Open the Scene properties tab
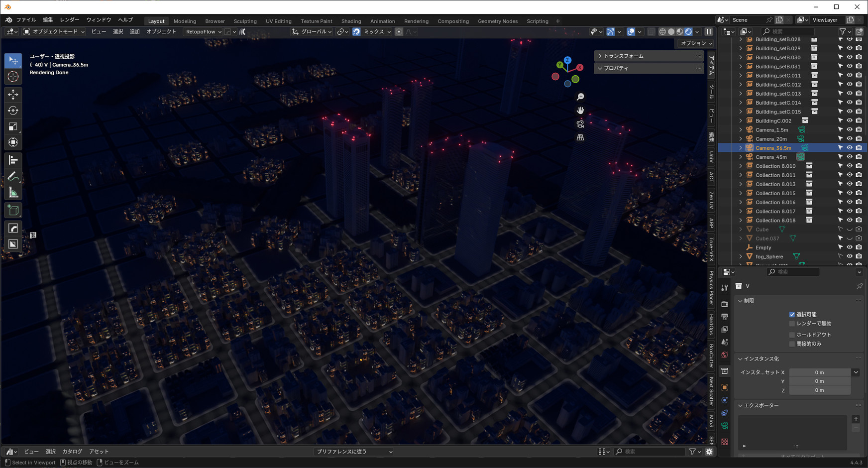The width and height of the screenshot is (868, 468). (725, 342)
